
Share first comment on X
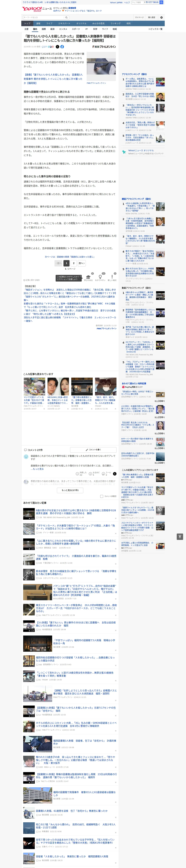click(114, 474)
